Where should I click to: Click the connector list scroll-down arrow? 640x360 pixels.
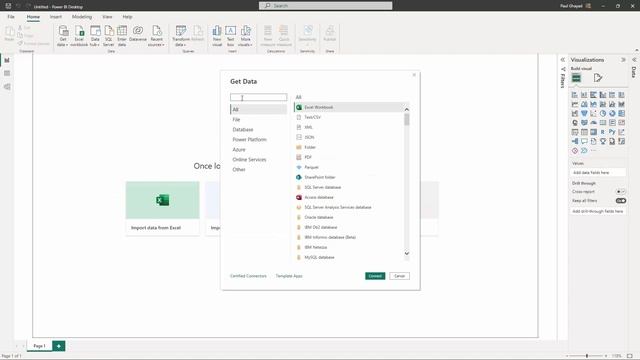click(x=407, y=253)
